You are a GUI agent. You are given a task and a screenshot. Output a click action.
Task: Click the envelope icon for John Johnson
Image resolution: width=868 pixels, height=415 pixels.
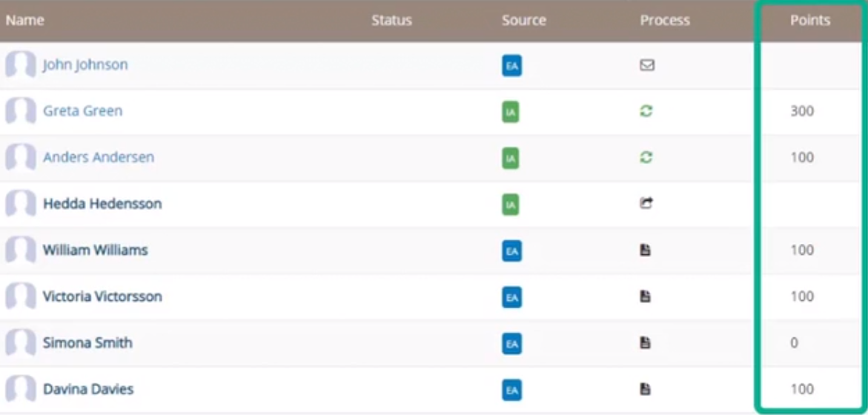point(646,65)
